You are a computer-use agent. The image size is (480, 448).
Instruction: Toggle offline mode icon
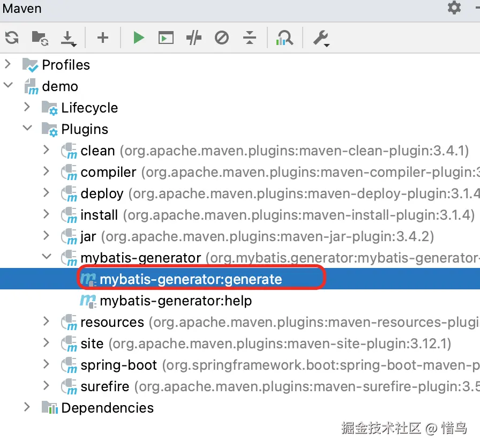pos(194,38)
